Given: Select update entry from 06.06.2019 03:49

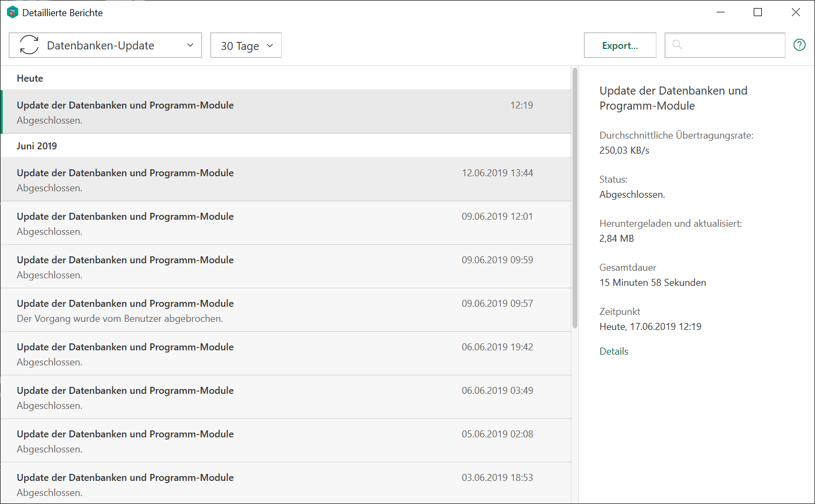Looking at the screenshot, I should 285,397.
